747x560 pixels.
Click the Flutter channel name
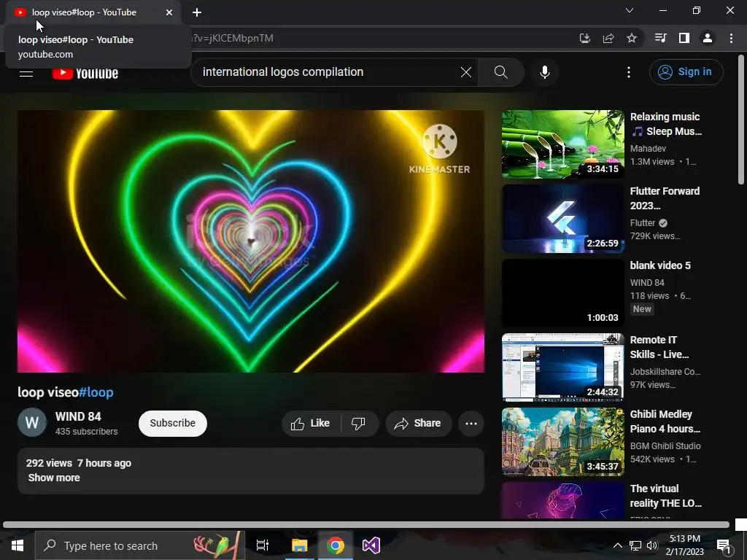click(643, 223)
